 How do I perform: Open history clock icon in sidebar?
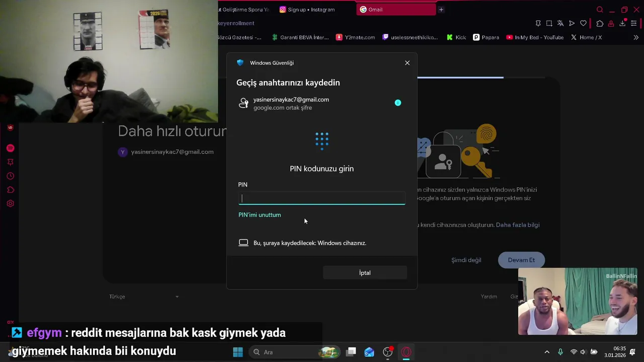click(x=10, y=176)
